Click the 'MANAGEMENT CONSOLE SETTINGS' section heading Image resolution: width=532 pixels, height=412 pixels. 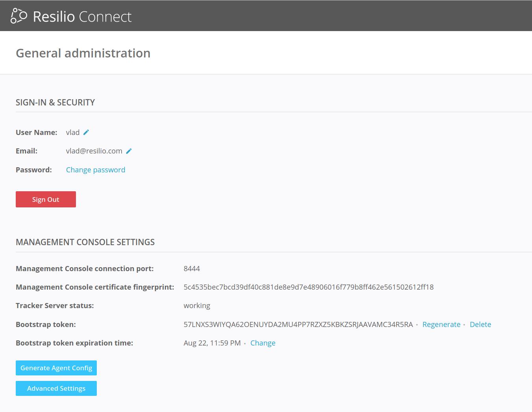click(x=85, y=242)
